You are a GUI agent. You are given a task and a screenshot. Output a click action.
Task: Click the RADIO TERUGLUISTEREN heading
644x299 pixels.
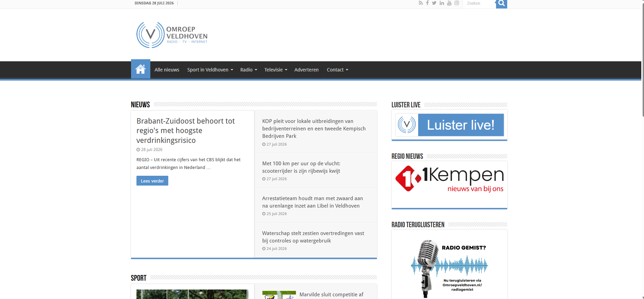[418, 225]
